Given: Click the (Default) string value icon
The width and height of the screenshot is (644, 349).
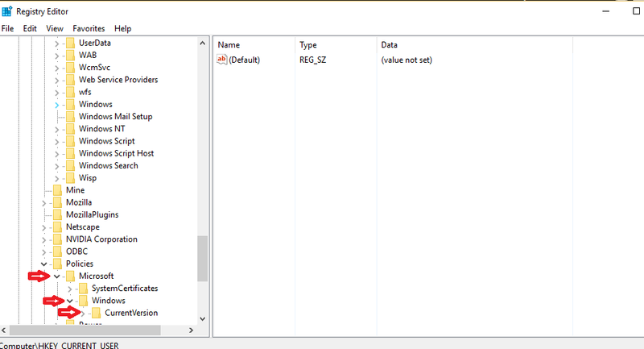Looking at the screenshot, I should click(x=222, y=60).
